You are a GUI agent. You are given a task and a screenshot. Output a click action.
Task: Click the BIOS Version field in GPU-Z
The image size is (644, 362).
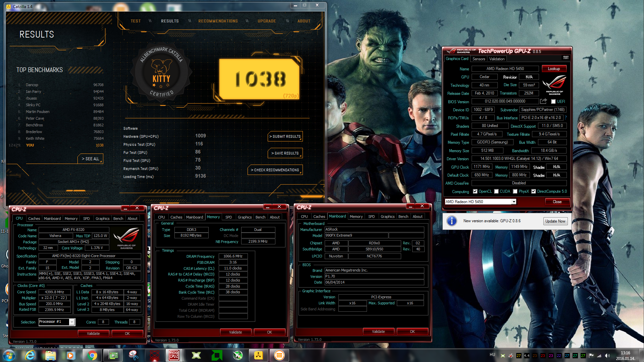coord(505,101)
